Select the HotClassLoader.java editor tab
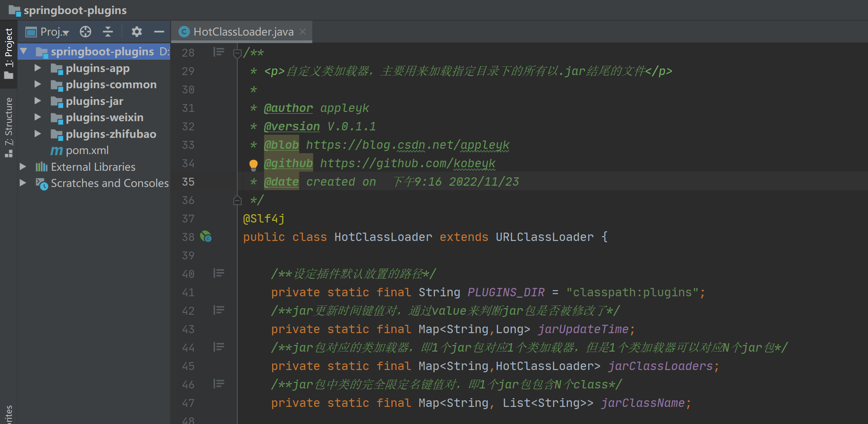Screen dimensions: 868x424 tap(242, 32)
